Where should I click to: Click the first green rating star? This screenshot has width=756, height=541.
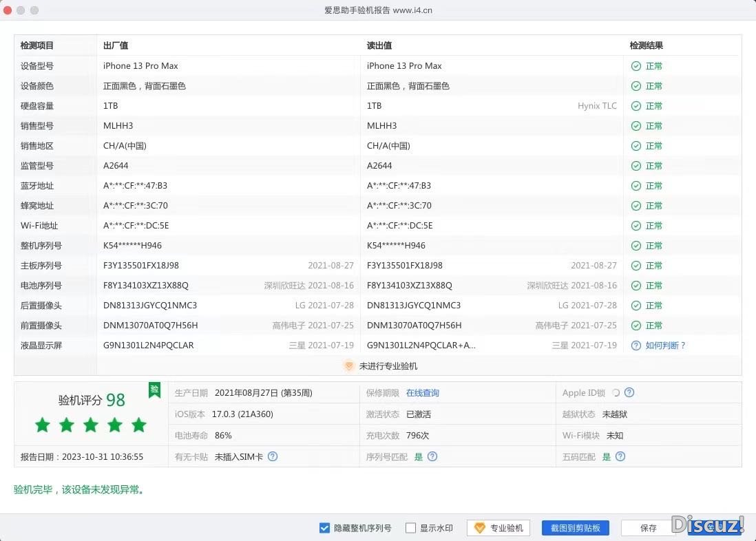43,425
